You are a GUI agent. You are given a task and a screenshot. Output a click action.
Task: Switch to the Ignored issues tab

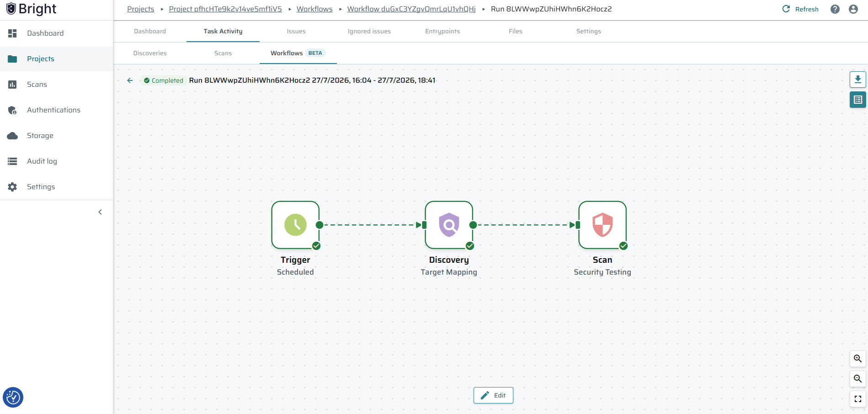pos(369,32)
